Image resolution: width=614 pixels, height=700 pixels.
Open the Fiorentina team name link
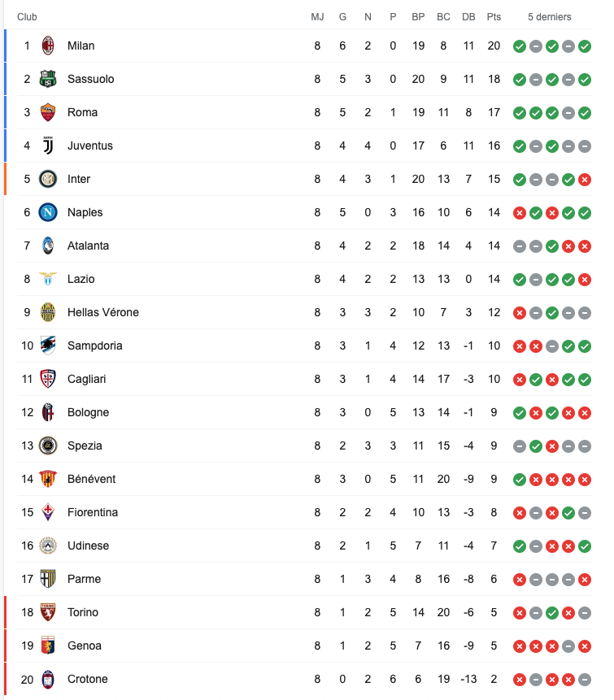tap(93, 512)
